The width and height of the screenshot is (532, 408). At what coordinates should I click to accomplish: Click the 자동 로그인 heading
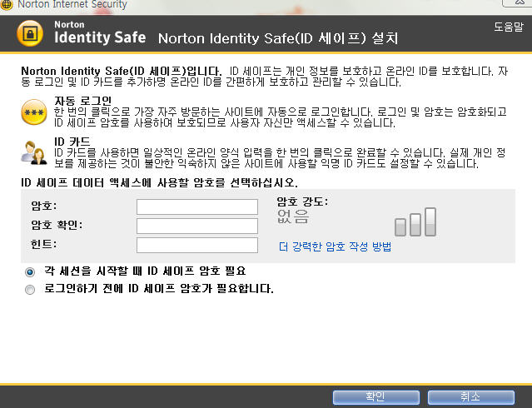click(x=83, y=101)
